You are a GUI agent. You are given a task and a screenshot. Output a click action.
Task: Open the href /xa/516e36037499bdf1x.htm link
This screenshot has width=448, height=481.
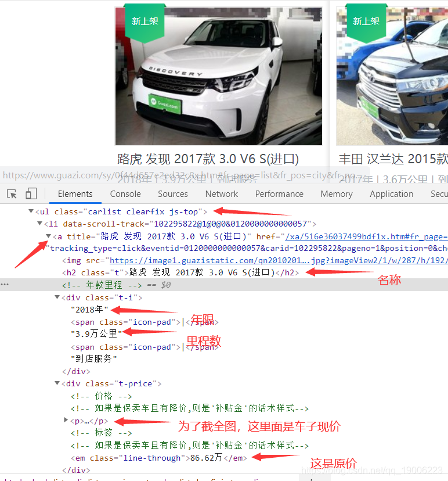click(366, 236)
